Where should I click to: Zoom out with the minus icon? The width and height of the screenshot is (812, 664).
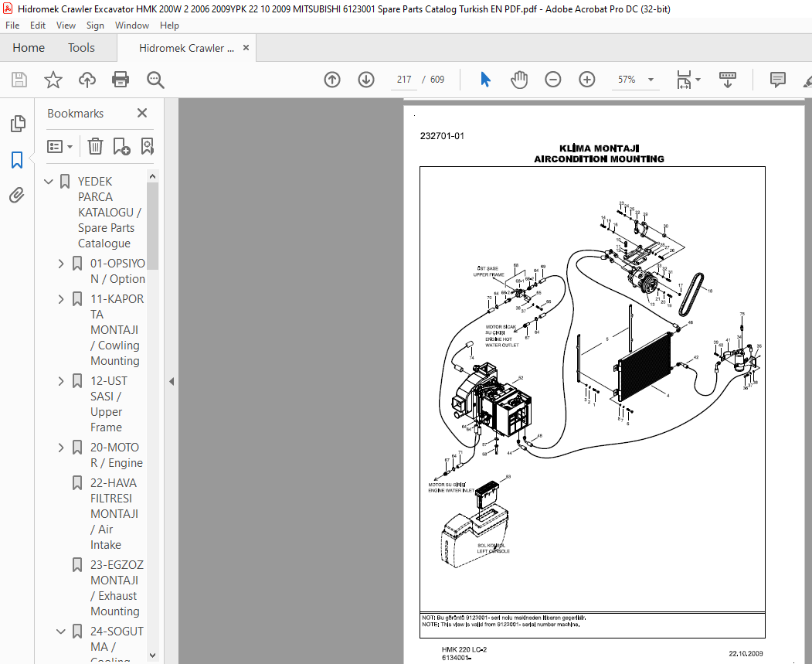553,80
